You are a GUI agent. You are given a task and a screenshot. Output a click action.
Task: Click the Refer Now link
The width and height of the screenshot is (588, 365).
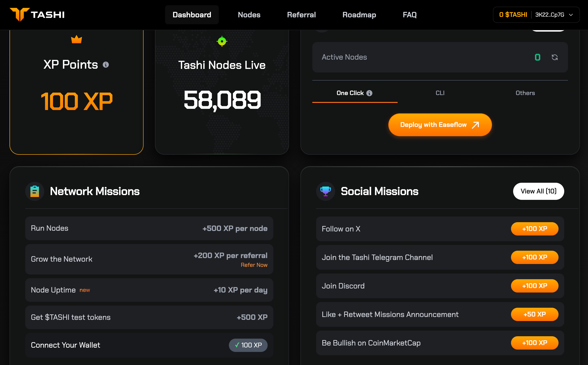point(254,265)
